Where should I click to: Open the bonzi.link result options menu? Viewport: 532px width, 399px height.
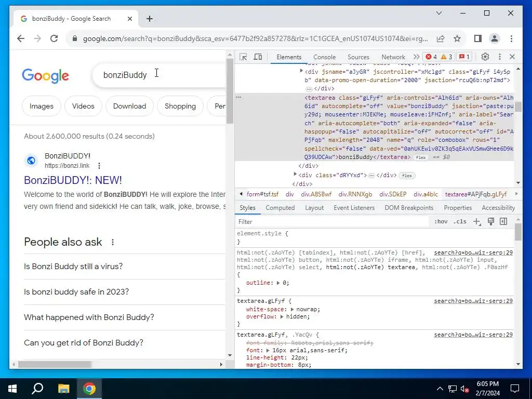[x=99, y=166]
